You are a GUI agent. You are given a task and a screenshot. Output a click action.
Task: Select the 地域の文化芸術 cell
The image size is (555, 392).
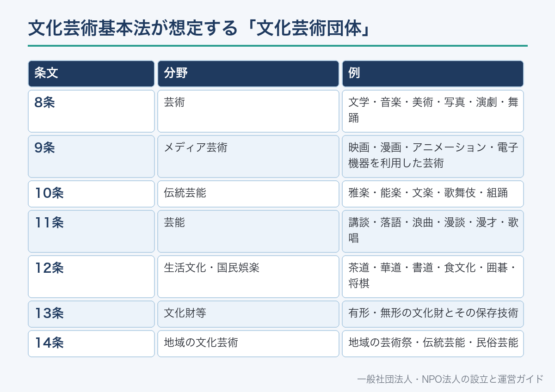coord(248,343)
